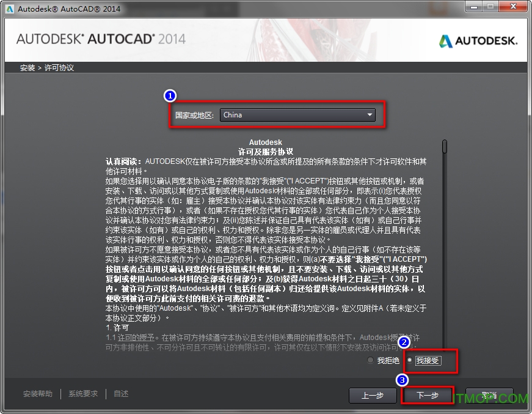The image size is (532, 414).
Task: Click the AutoCAD icon in the title bar
Action: tap(10, 9)
